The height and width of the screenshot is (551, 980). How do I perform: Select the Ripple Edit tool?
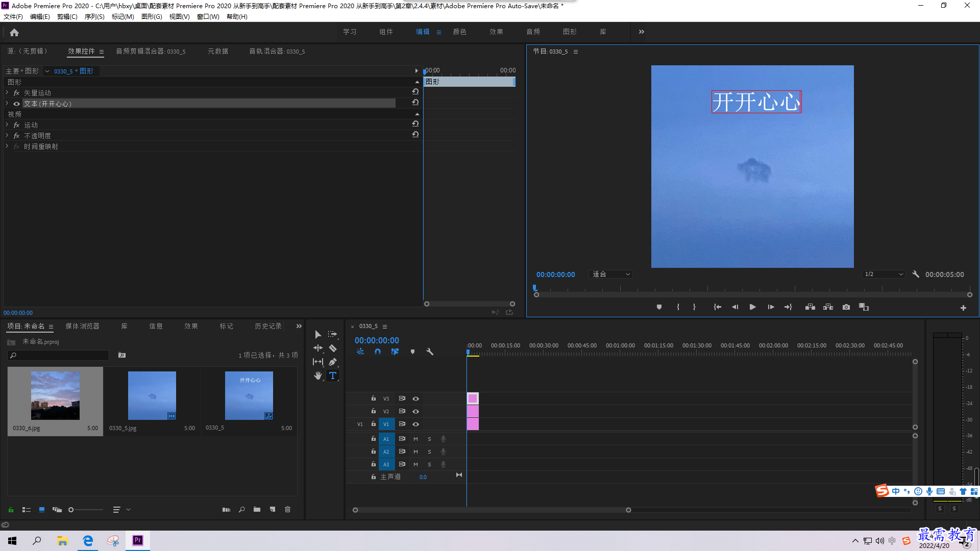coord(318,348)
